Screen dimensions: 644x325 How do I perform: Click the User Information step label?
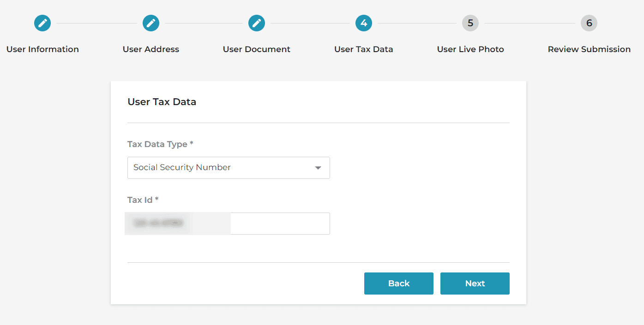pyautogui.click(x=42, y=49)
